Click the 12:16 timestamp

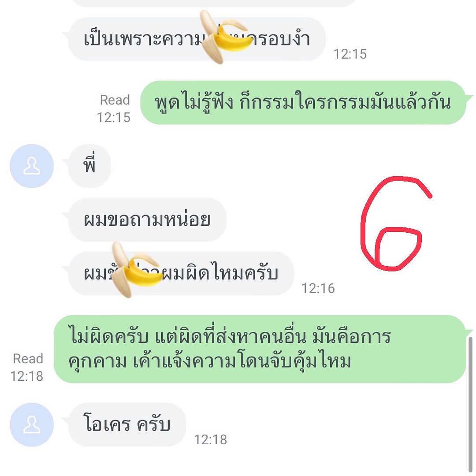318,288
